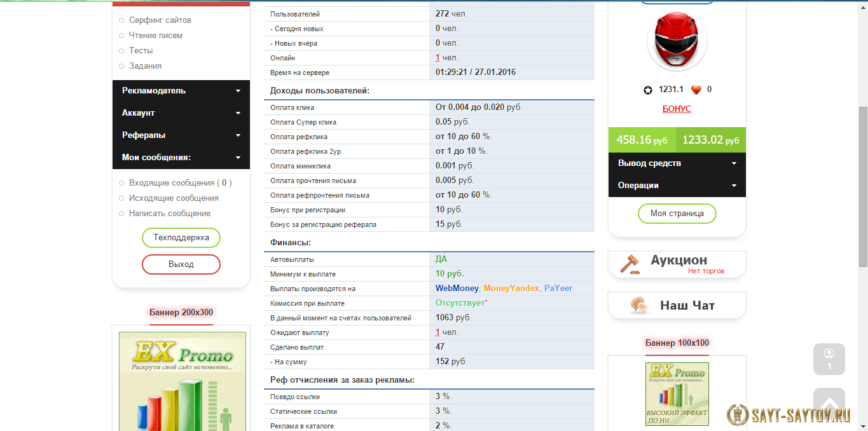868x431 pixels.
Task: Open the EX Promo 100x100 banner
Action: pyautogui.click(x=677, y=393)
